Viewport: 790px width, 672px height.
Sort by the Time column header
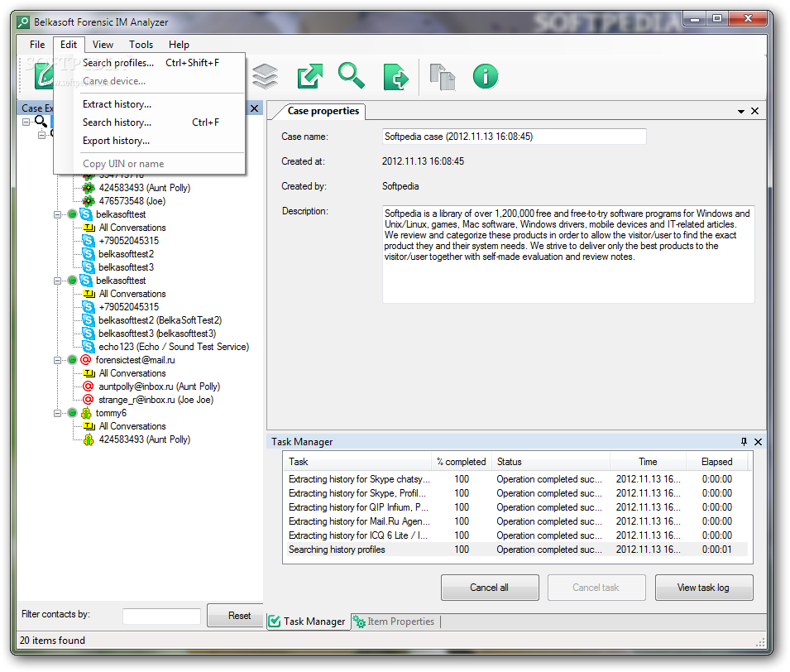click(648, 462)
